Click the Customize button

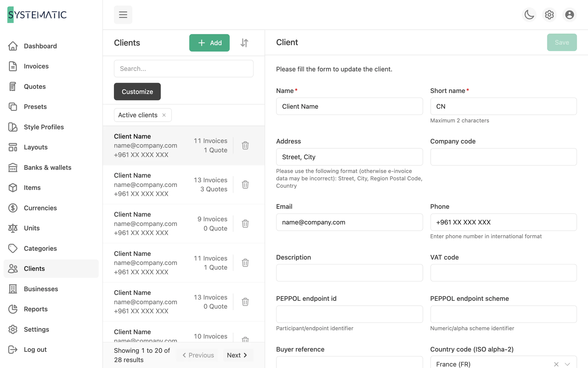[x=137, y=92]
